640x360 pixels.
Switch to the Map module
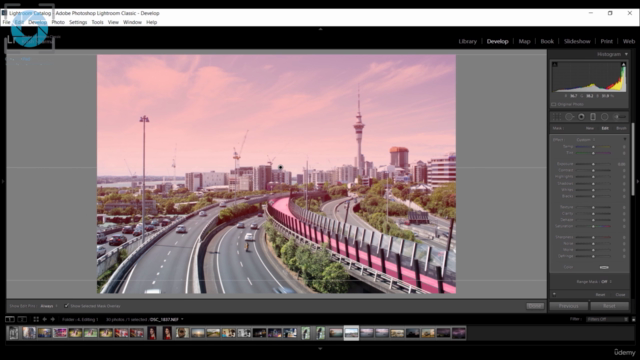(x=524, y=41)
